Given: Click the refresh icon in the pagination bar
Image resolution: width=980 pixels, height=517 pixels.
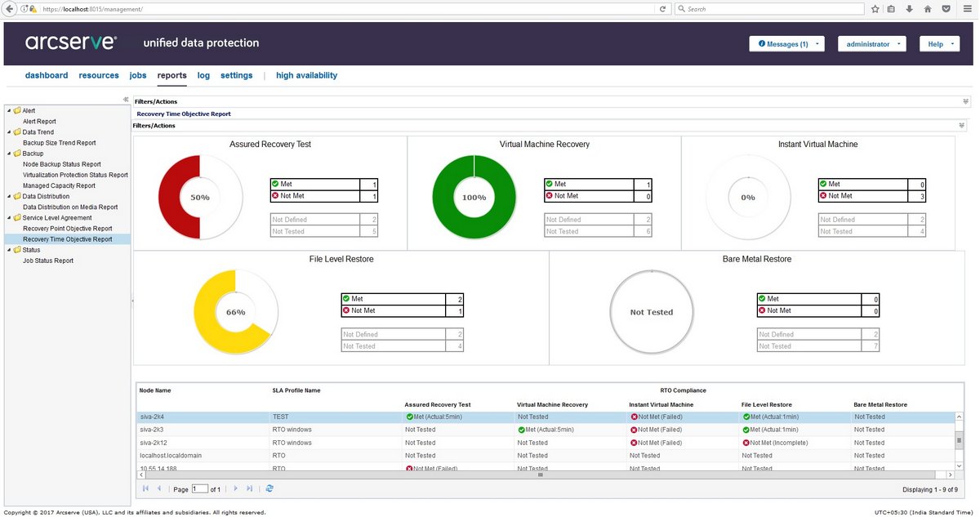Looking at the screenshot, I should click(269, 488).
